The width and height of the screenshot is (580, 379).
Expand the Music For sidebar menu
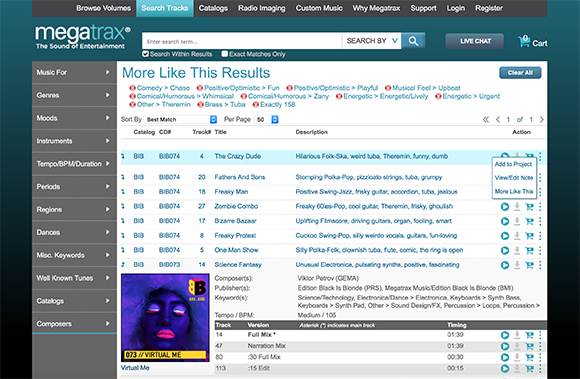click(74, 72)
